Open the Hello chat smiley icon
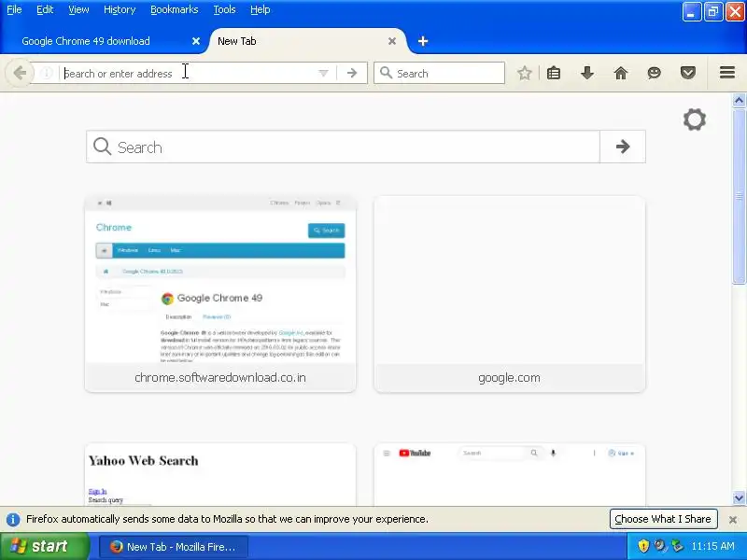This screenshot has width=747, height=560. coord(655,73)
